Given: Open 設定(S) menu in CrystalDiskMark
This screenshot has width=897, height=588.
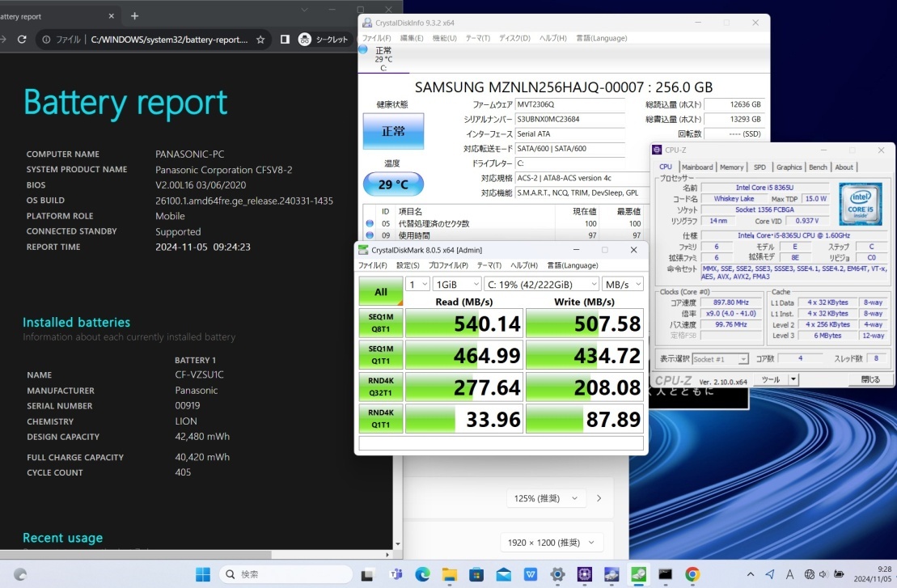Looking at the screenshot, I should coord(408,265).
